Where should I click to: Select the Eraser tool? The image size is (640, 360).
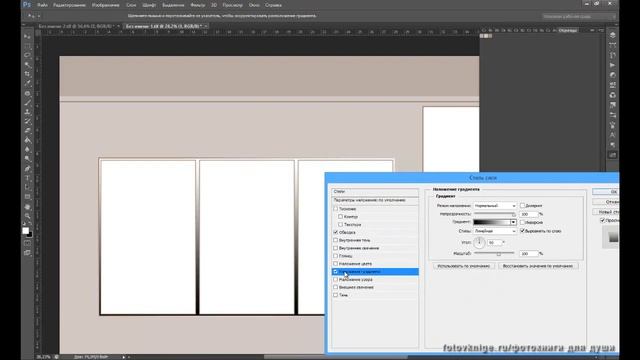click(x=27, y=131)
